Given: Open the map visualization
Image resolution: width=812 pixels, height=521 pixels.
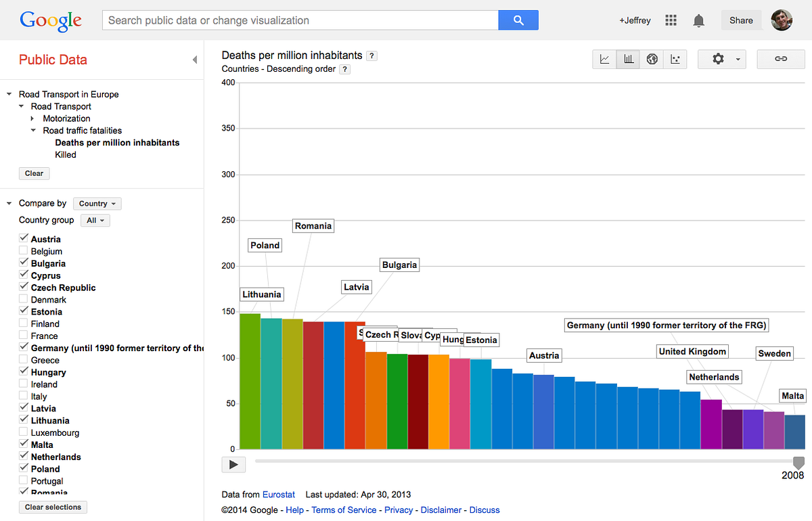Looking at the screenshot, I should (x=652, y=59).
